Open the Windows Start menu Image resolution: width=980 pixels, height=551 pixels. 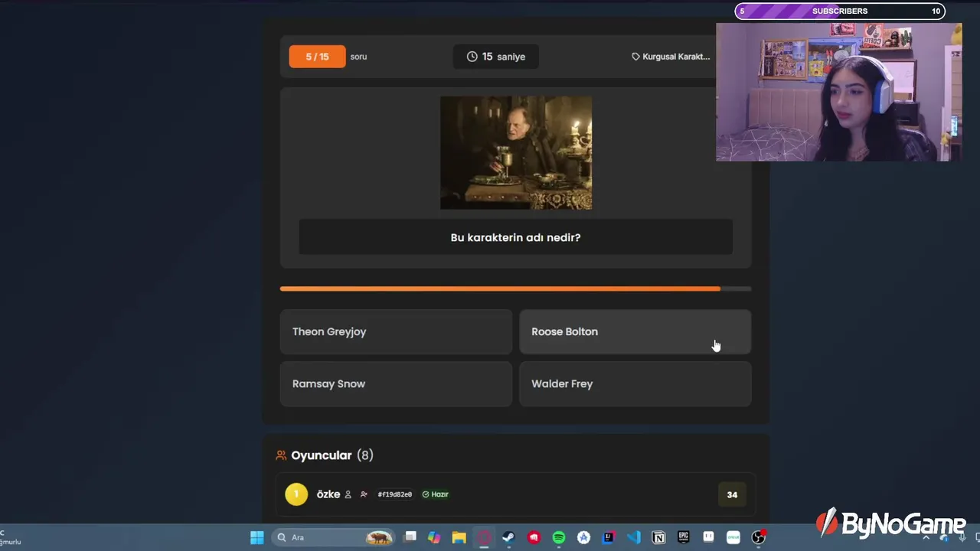[257, 537]
